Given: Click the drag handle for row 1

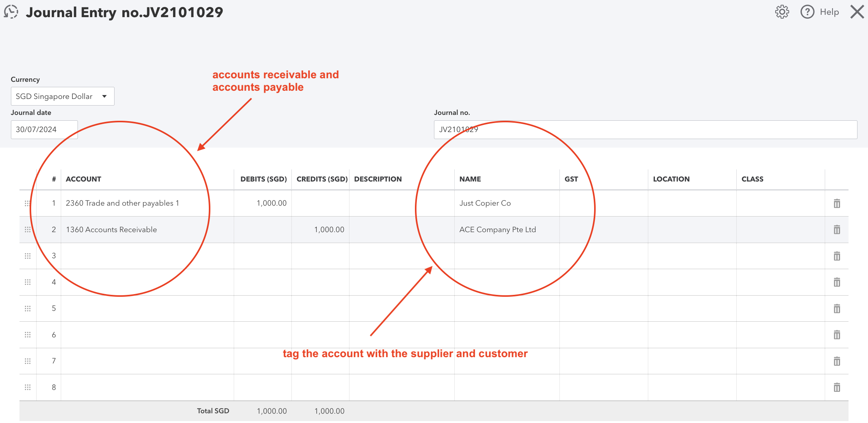Looking at the screenshot, I should coord(28,203).
